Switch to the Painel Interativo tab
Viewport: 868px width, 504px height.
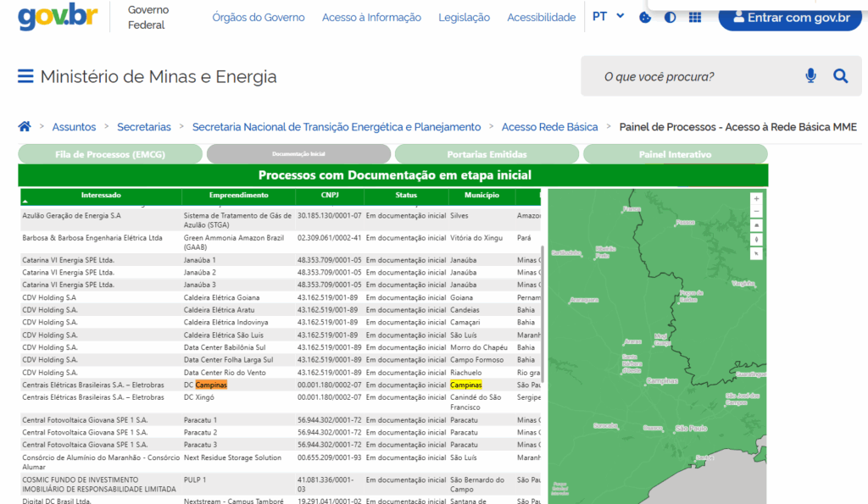click(x=675, y=154)
